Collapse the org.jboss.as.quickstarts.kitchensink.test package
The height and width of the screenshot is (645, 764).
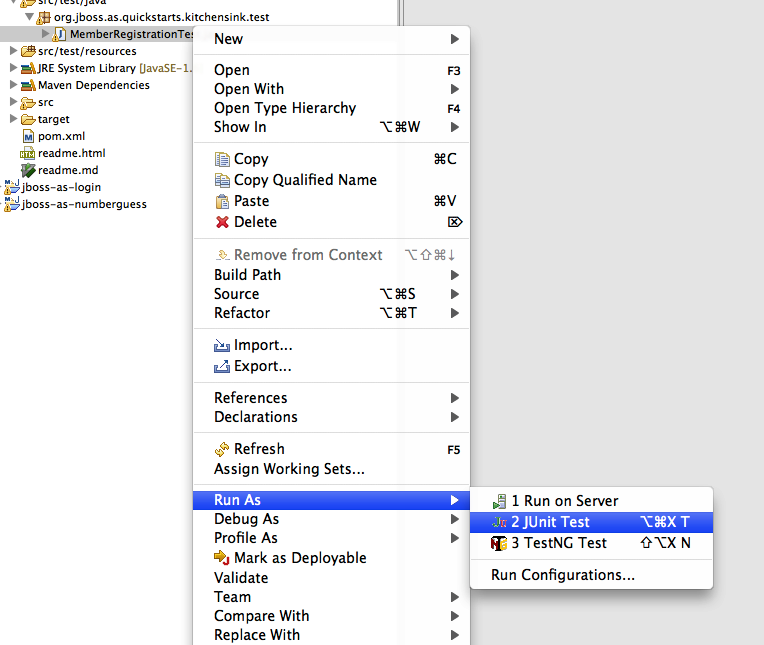click(x=30, y=17)
